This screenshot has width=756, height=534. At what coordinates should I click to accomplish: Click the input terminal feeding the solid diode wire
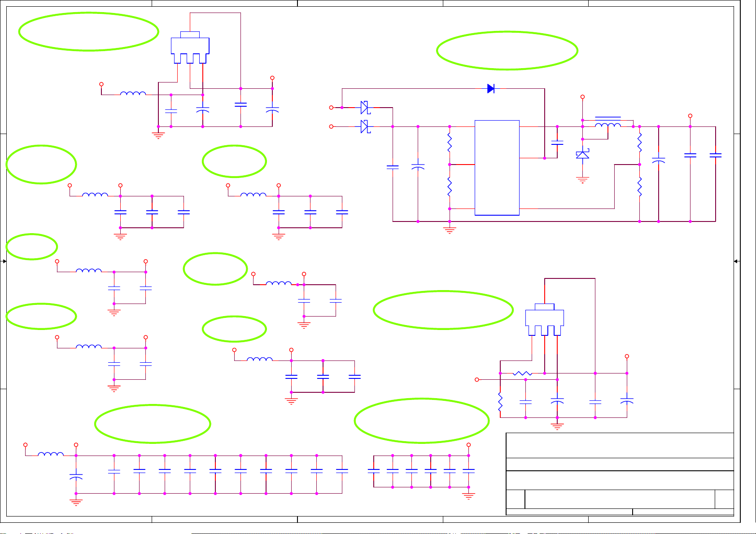[332, 108]
